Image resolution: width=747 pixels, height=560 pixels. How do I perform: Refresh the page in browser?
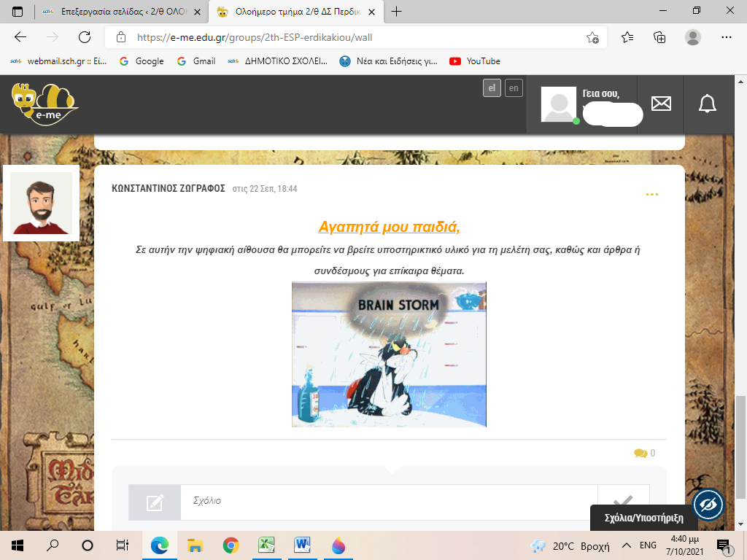pyautogui.click(x=85, y=37)
